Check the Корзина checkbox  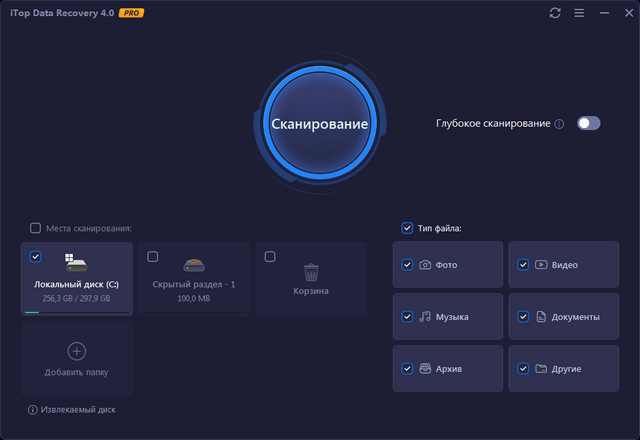[270, 257]
